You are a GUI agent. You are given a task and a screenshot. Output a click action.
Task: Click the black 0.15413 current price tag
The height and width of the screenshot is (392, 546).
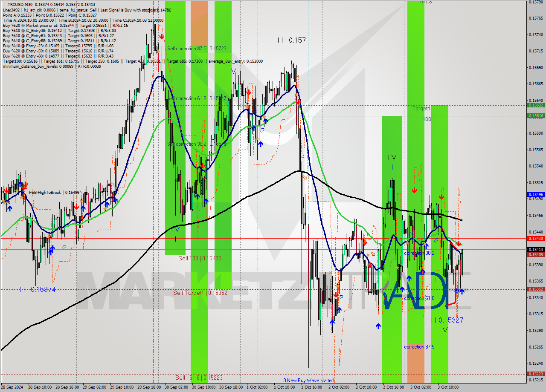[536, 249]
